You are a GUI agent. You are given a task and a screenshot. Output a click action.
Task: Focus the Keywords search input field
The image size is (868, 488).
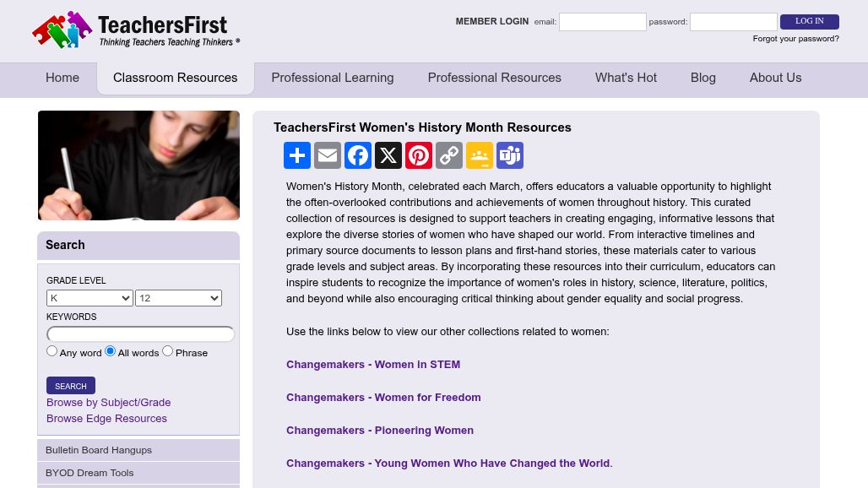pos(141,334)
